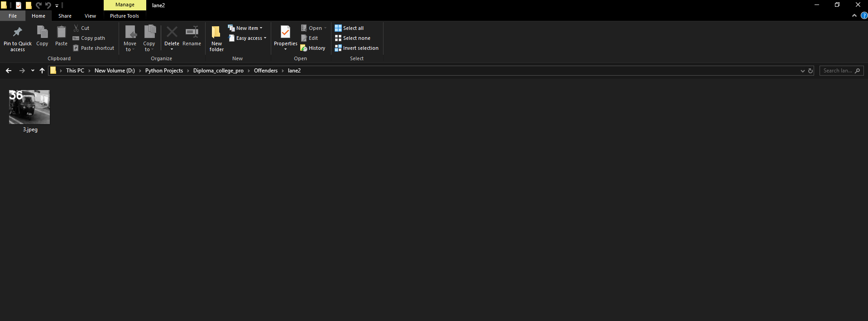Click Copy path in Clipboard group
The image size is (868, 321).
89,38
